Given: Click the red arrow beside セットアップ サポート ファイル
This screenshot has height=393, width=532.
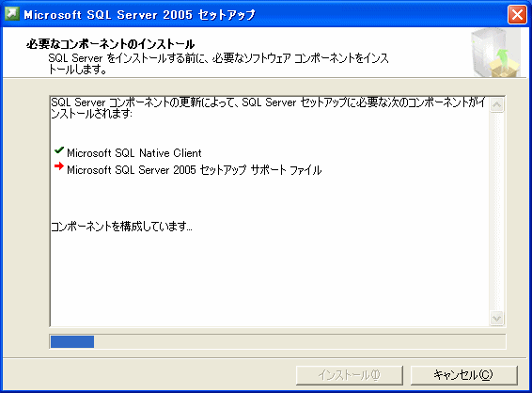Looking at the screenshot, I should [59, 166].
